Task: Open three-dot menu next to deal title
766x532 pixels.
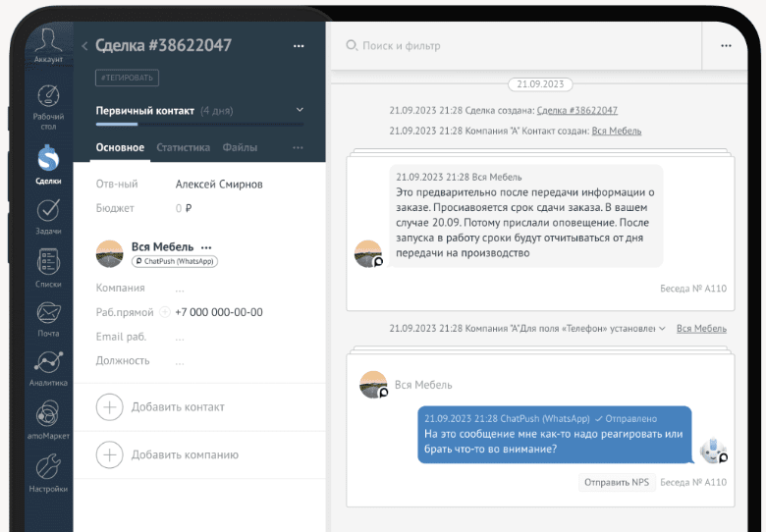Action: 299,46
